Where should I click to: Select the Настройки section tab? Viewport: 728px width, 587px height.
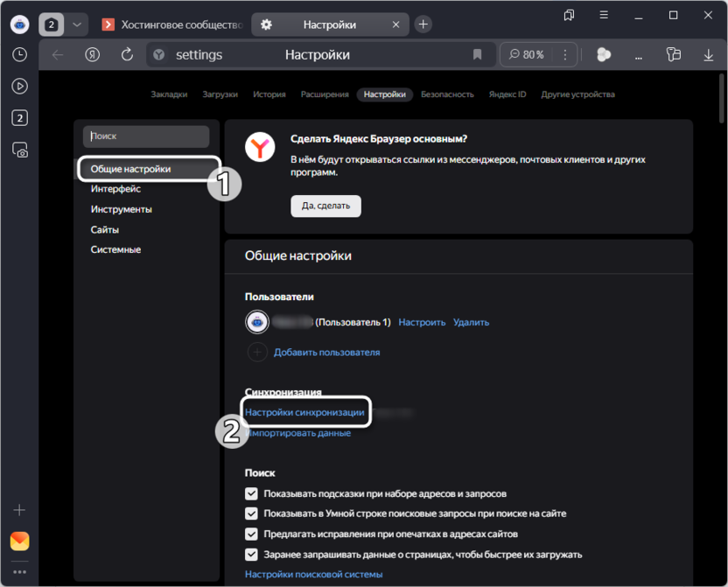pyautogui.click(x=384, y=94)
